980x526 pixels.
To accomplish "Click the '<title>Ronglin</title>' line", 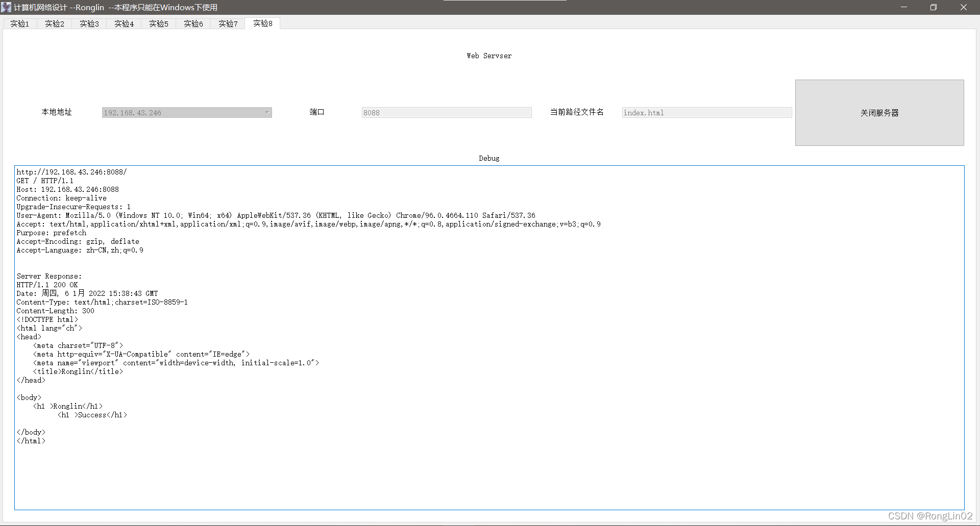I will point(78,371).
